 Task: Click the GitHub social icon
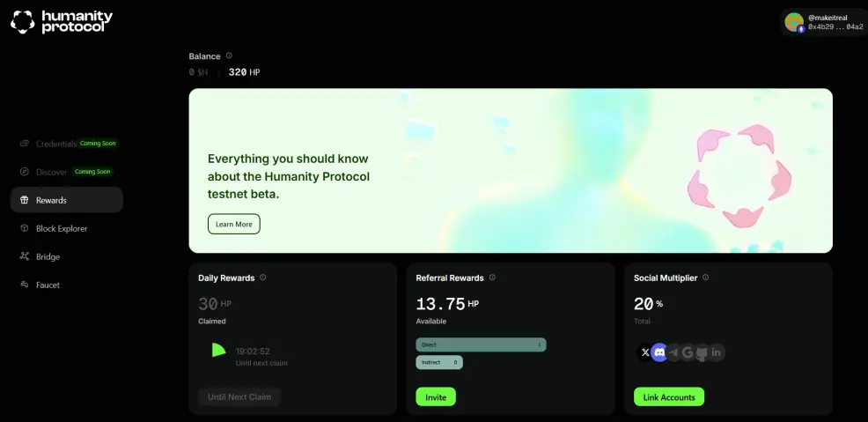(702, 352)
